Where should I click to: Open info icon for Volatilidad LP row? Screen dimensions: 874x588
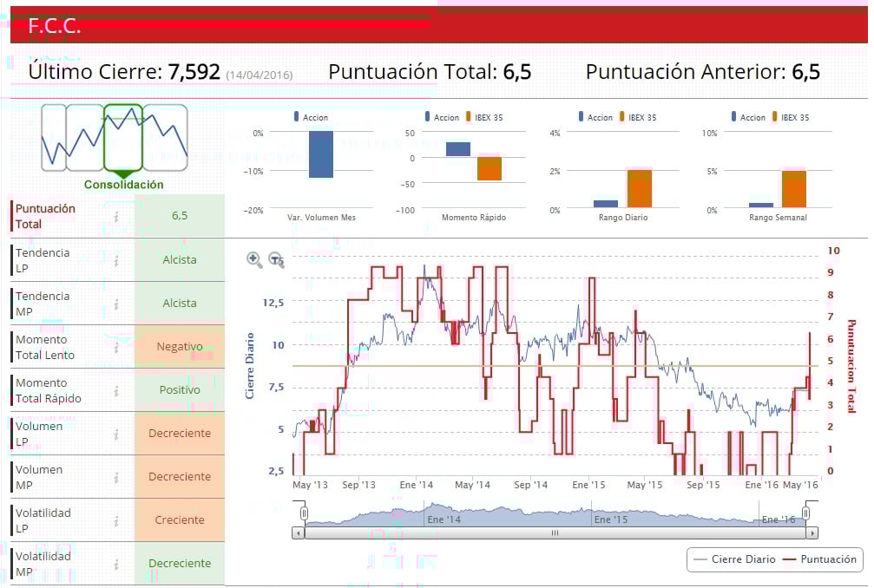(116, 520)
